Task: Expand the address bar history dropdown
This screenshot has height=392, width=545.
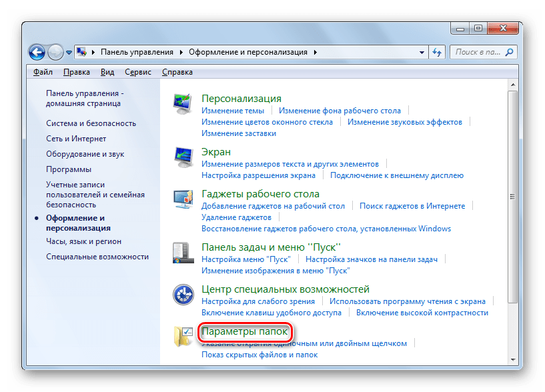Action: 422,52
